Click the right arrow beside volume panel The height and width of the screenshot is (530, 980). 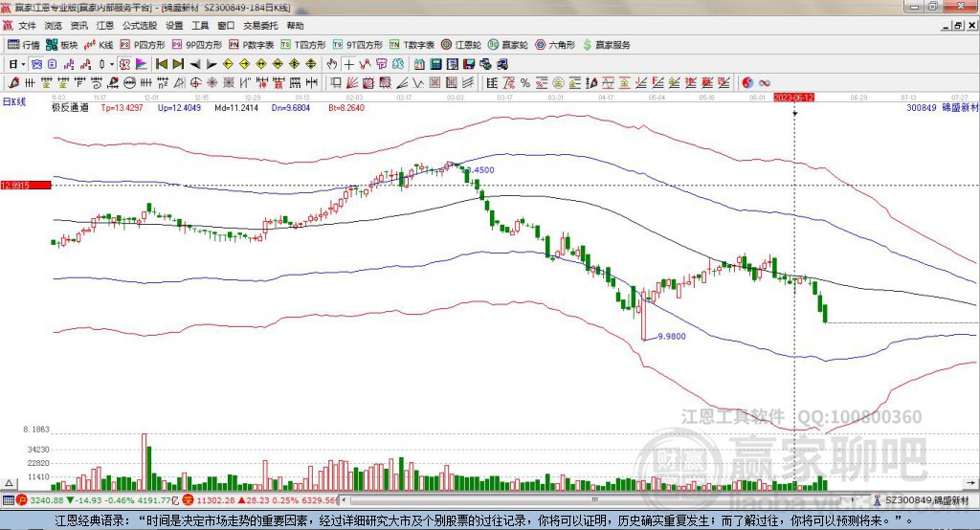coord(970,483)
